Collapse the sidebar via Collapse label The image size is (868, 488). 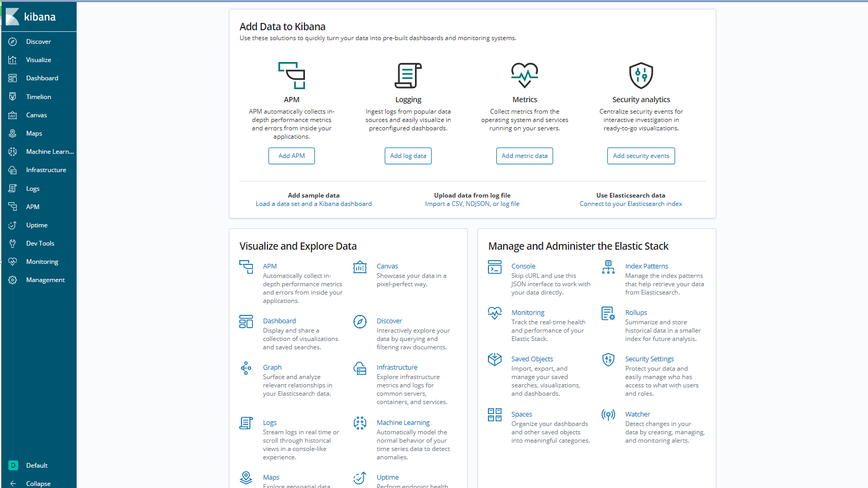39,484
